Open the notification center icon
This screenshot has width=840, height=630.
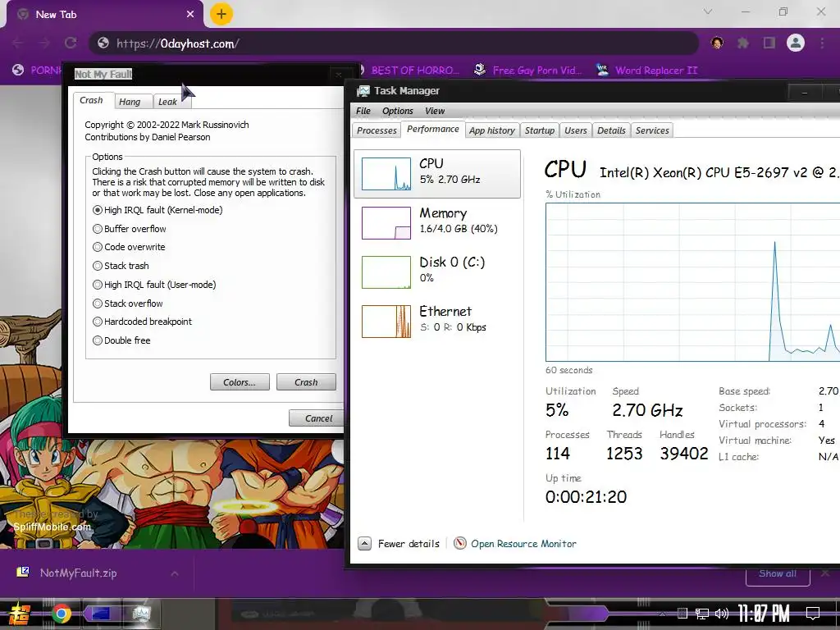click(x=813, y=614)
